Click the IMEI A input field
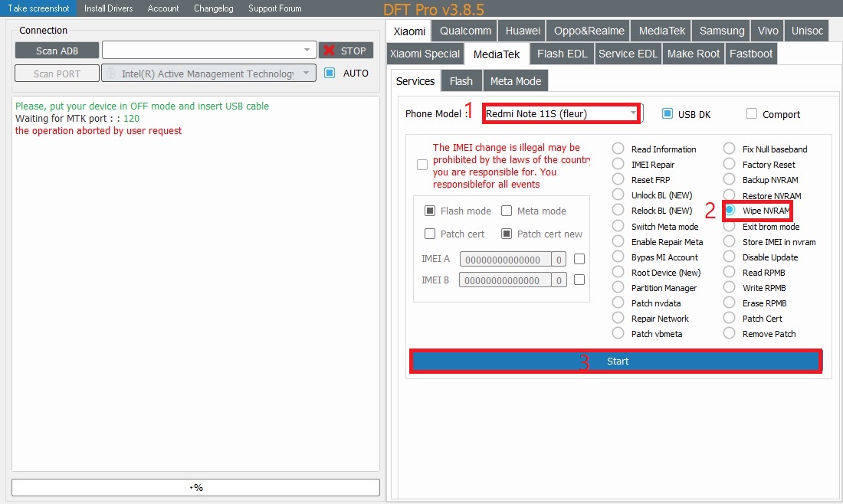The image size is (843, 504). [x=505, y=260]
